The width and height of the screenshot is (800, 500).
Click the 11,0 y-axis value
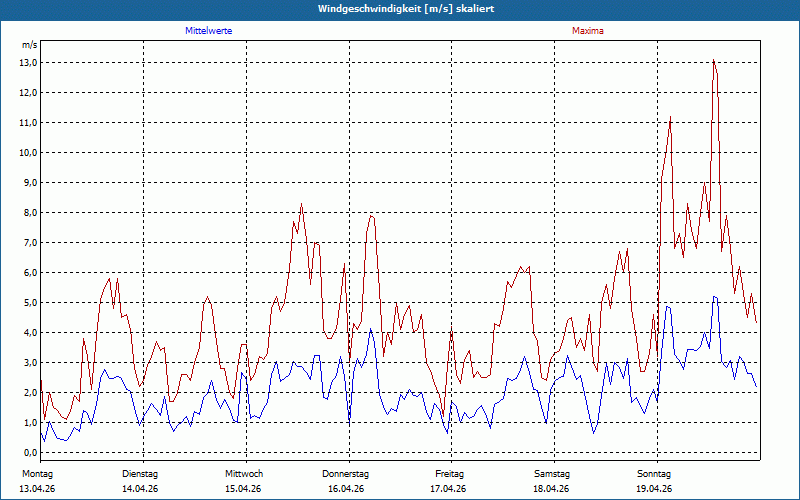[29, 123]
